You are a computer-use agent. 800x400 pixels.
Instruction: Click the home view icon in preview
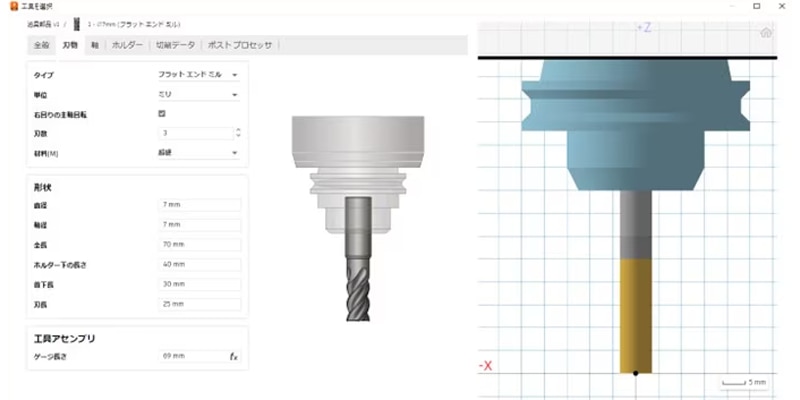coord(766,33)
